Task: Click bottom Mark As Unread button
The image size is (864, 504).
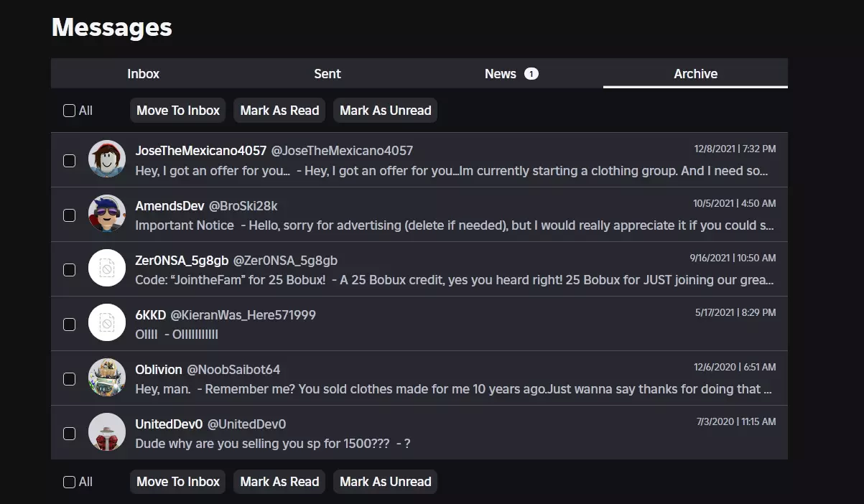Action: click(385, 482)
